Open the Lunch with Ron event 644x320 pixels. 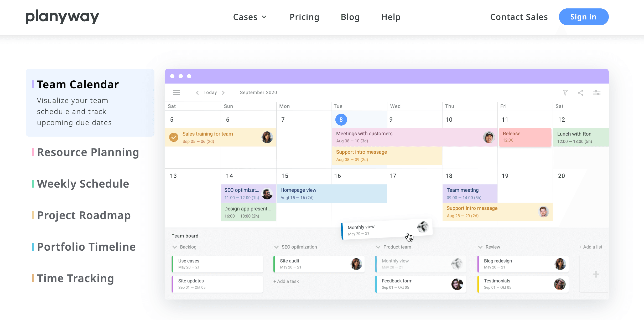581,137
